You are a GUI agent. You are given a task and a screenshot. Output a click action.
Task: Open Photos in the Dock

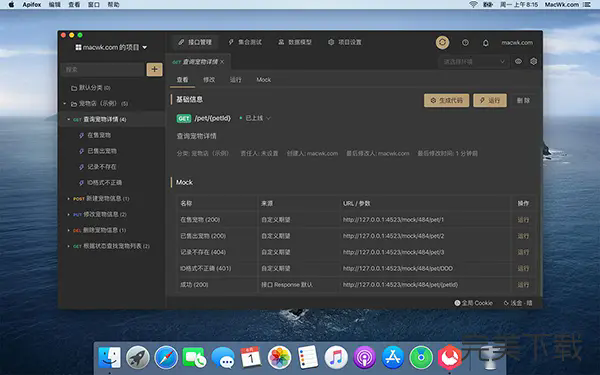279,357
